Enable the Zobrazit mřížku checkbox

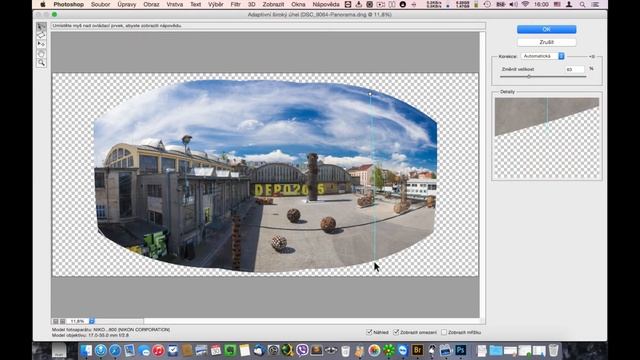[444, 332]
